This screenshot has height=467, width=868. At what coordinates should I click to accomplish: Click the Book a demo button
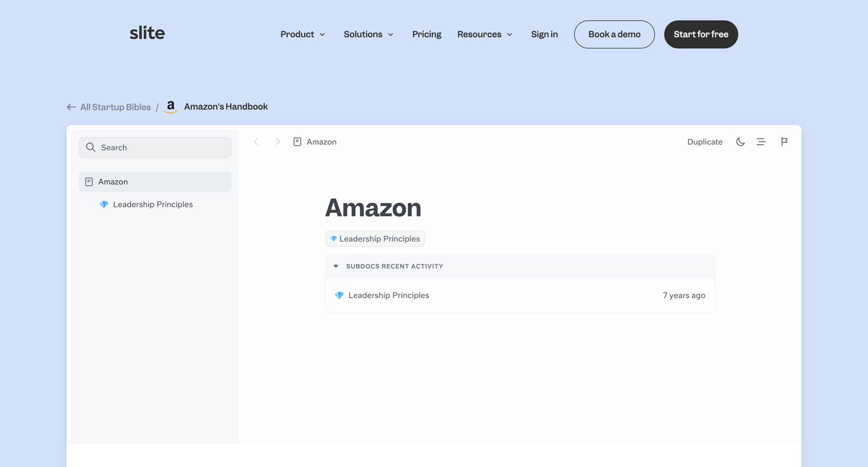pyautogui.click(x=614, y=34)
